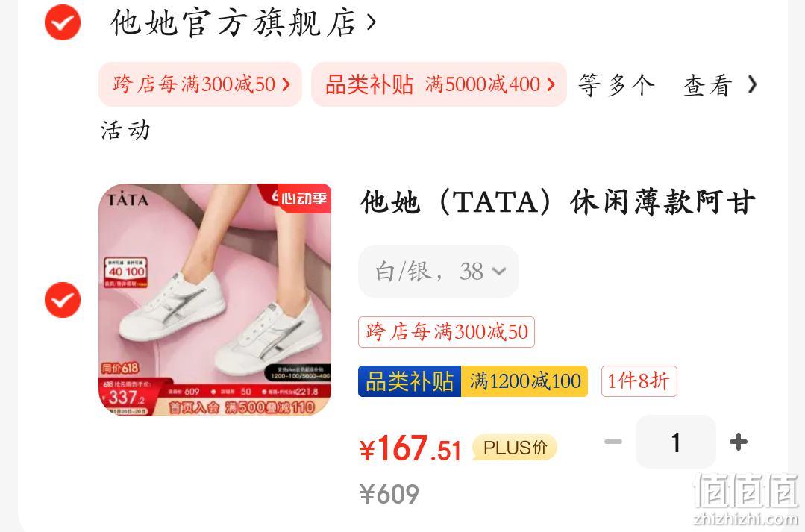The image size is (805, 532).
Task: Click the arrow next to 查看
Action: click(752, 84)
